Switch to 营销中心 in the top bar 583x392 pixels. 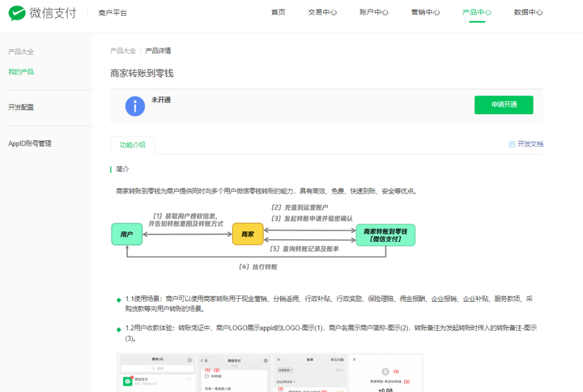click(425, 12)
